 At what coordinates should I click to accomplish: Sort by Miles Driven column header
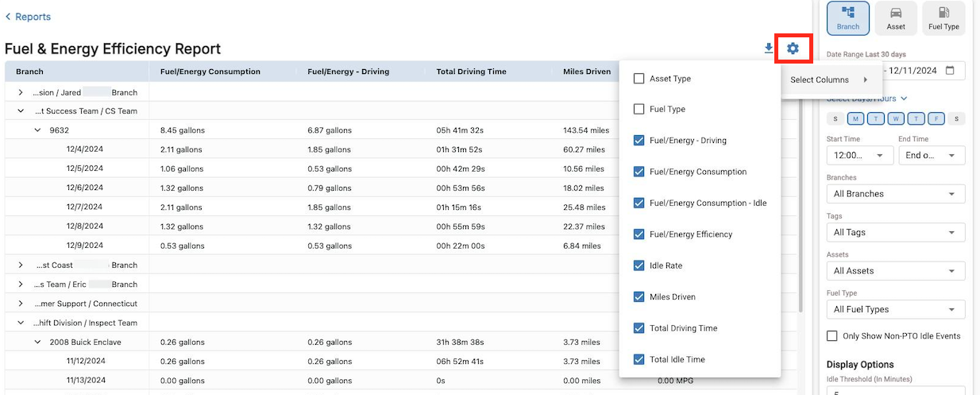(x=587, y=72)
